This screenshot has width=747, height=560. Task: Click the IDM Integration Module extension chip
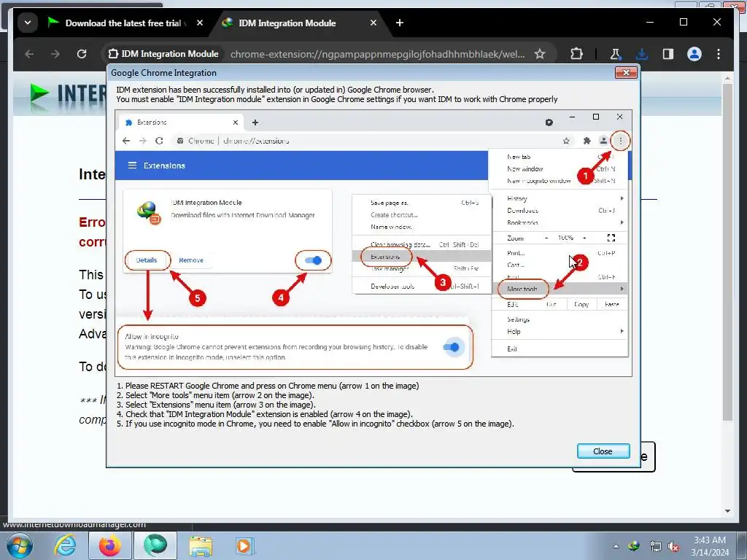(163, 54)
